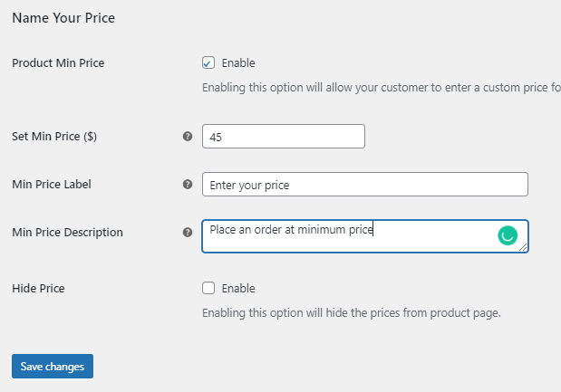The height and width of the screenshot is (392, 561).
Task: Click the 'Min Price Description' row label
Action: pos(67,233)
